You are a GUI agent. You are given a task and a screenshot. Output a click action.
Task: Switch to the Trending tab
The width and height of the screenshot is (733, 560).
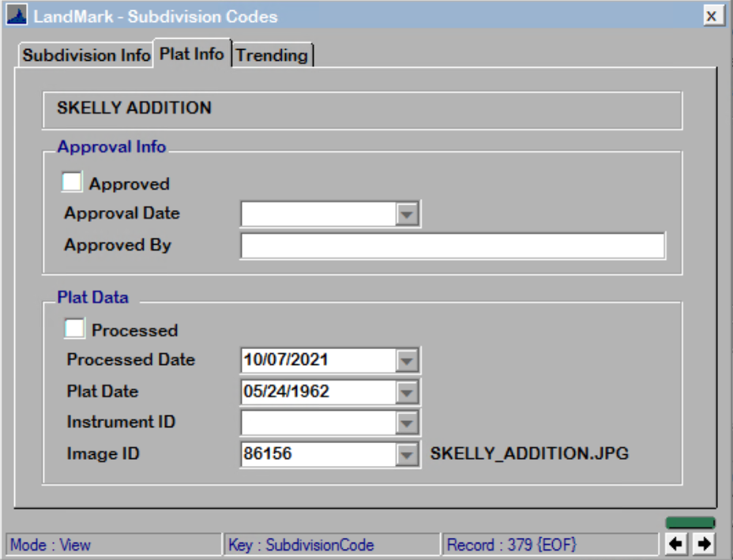point(272,55)
